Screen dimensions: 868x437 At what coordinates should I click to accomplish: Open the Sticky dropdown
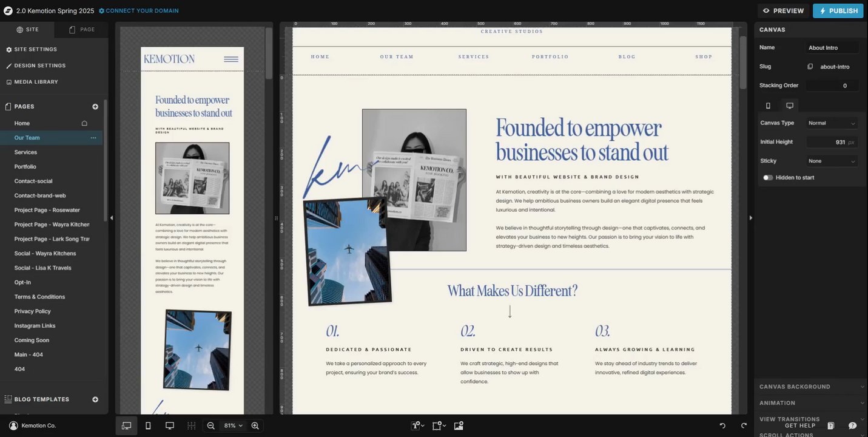[x=832, y=161]
